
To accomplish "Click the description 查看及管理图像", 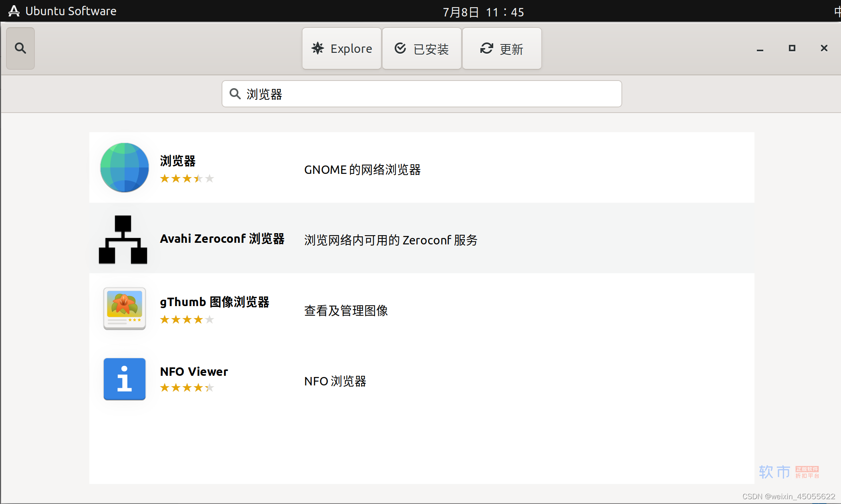I will click(346, 310).
